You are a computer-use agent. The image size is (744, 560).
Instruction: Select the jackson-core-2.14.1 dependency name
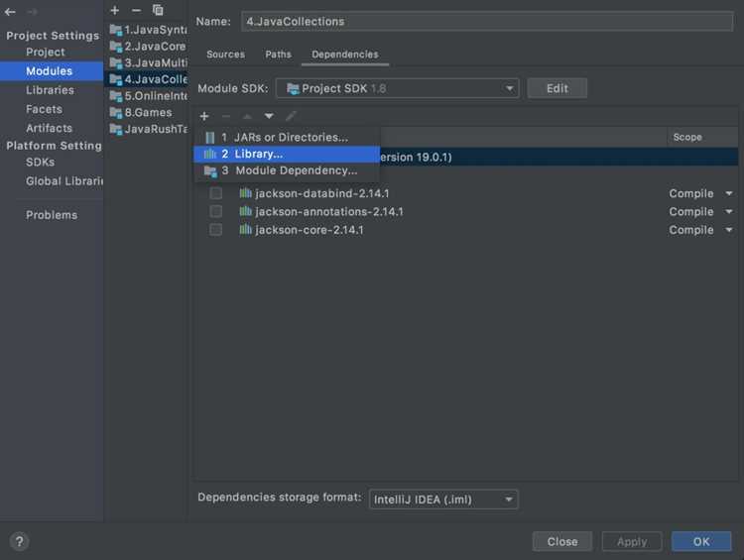point(309,230)
